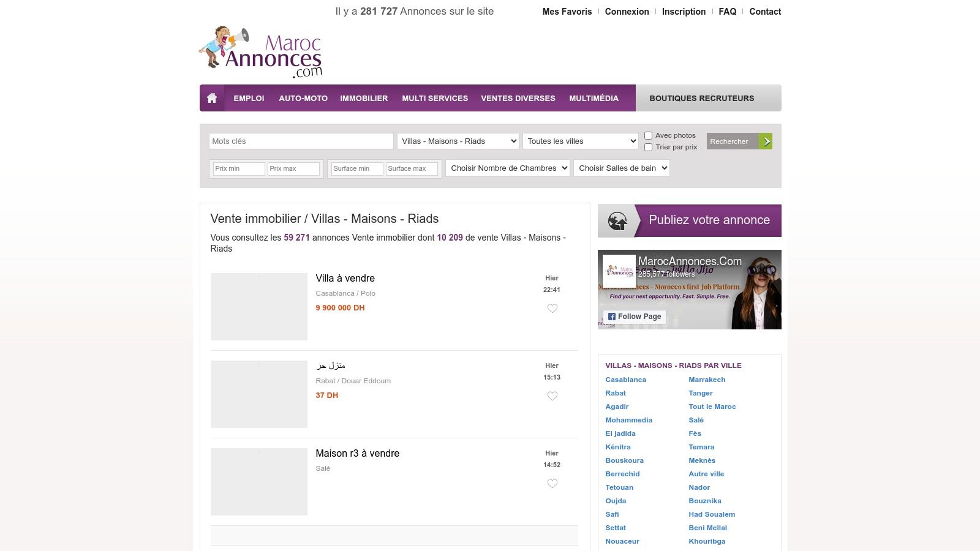This screenshot has height=551, width=980.
Task: Open the AUTO-MOTO menu
Action: coord(303,98)
